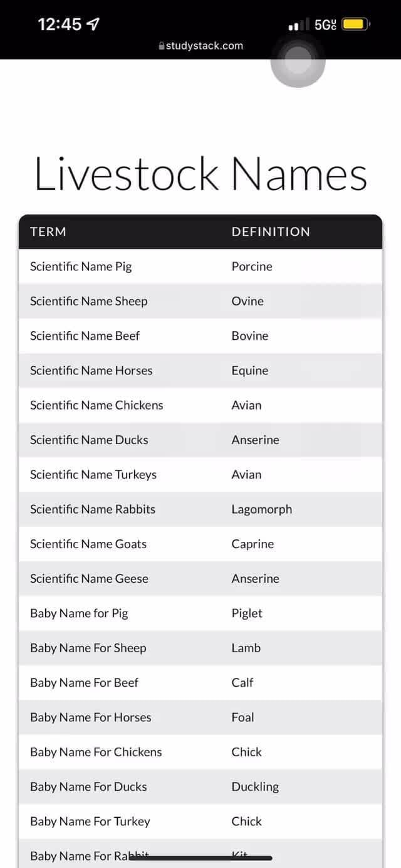This screenshot has height=868, width=401.
Task: Click the 'Porcine' definition cell
Action: pyautogui.click(x=251, y=266)
